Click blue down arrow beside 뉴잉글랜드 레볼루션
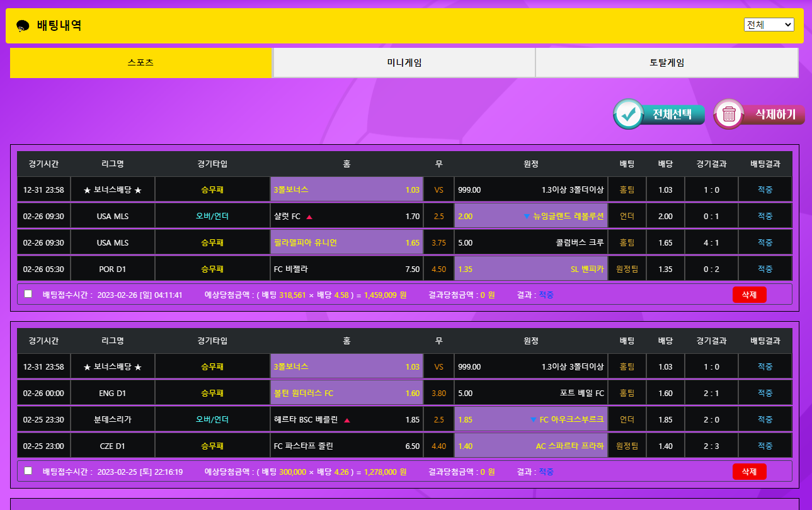 527,217
